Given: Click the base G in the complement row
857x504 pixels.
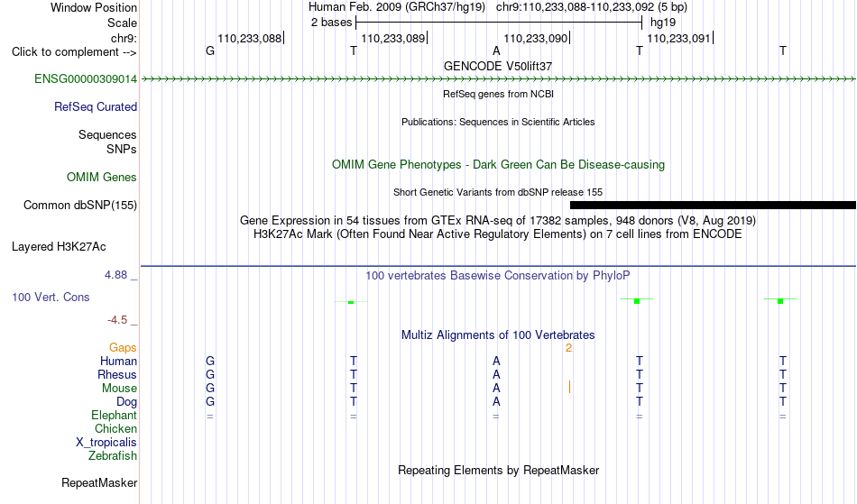Looking at the screenshot, I should click(210, 51).
